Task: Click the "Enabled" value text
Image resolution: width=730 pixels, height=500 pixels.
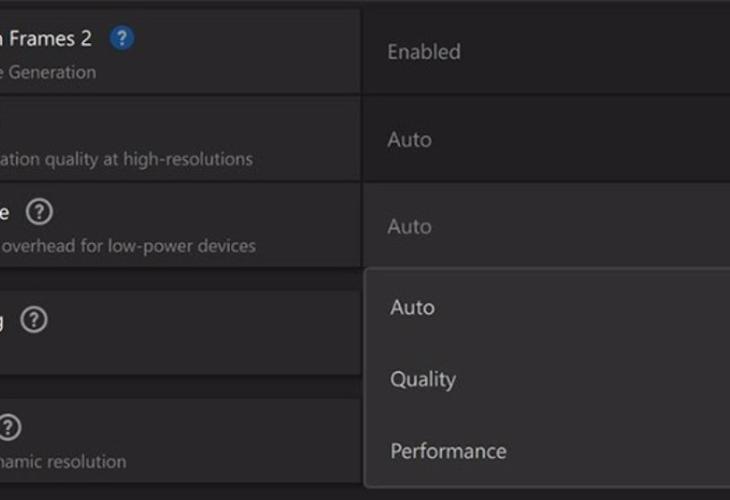Action: (424, 52)
